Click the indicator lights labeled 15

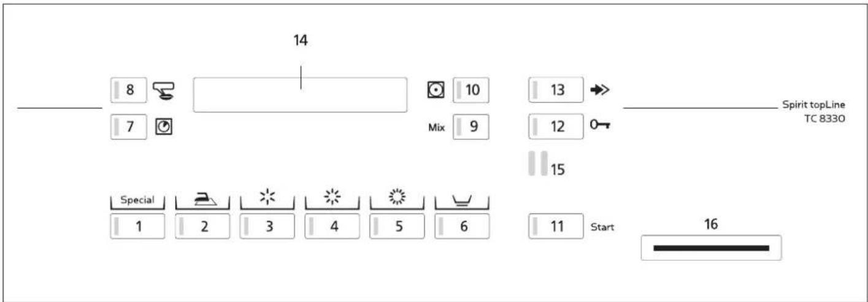(x=539, y=165)
